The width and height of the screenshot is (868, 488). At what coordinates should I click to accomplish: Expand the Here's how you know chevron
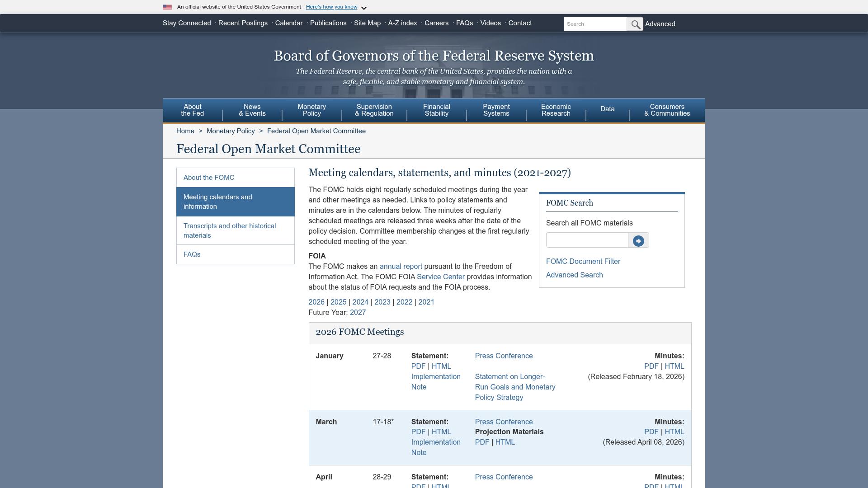click(x=364, y=8)
